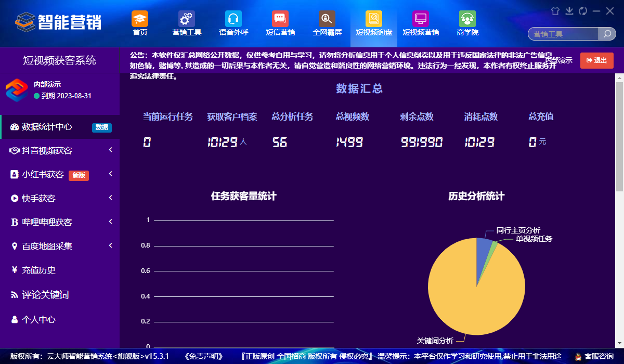
Task: Expand 小红书获客 chevron
Action: 111,174
